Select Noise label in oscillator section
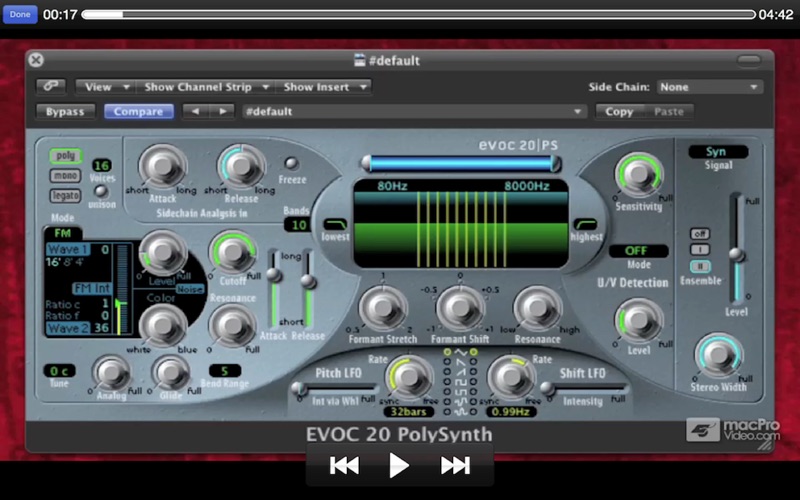Screen dimensions: 800x500 (x=190, y=289)
